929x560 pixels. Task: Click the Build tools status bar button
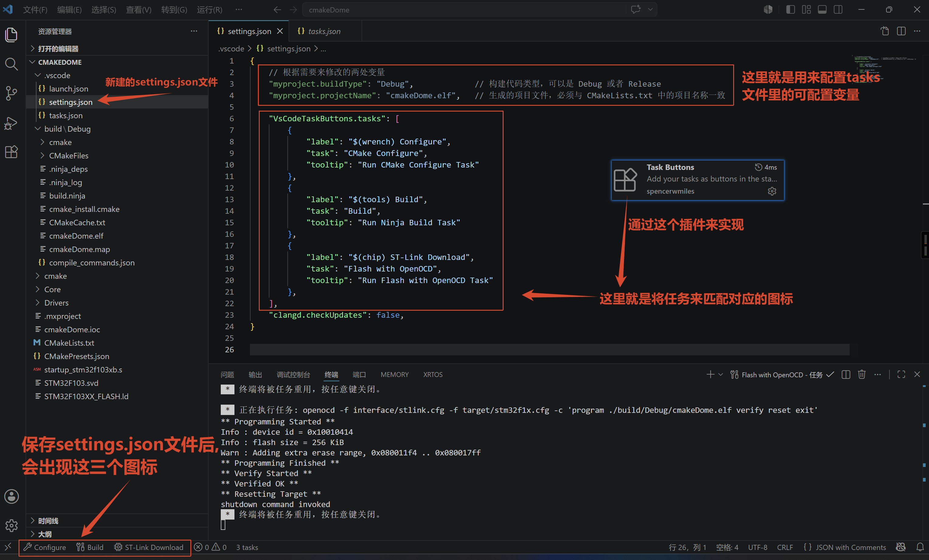coord(90,547)
